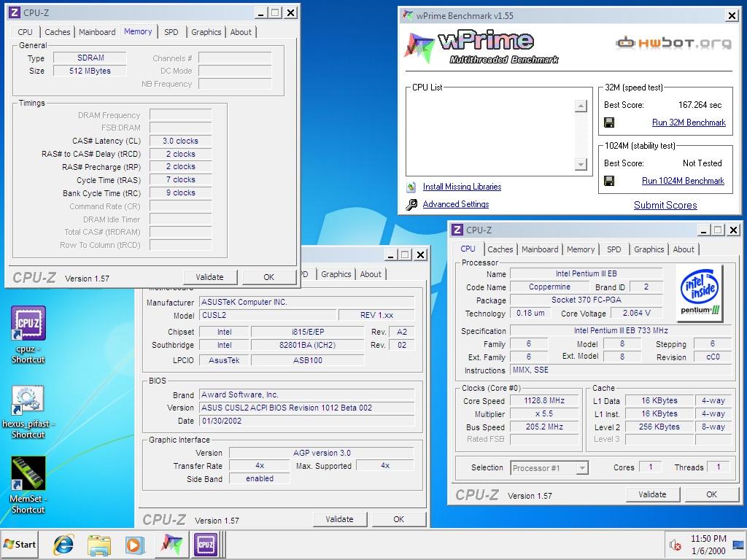Open Graphics tab in CPU window
Screen dimensions: 747x560
click(649, 249)
